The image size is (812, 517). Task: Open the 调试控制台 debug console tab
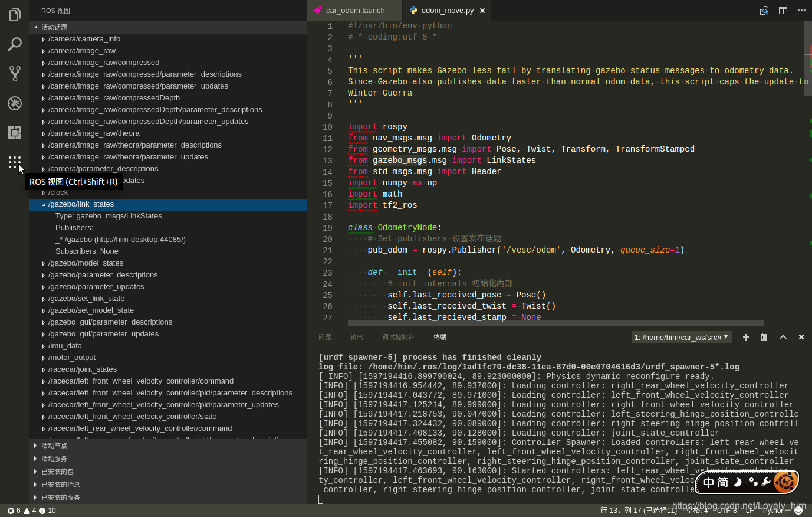pyautogui.click(x=398, y=337)
